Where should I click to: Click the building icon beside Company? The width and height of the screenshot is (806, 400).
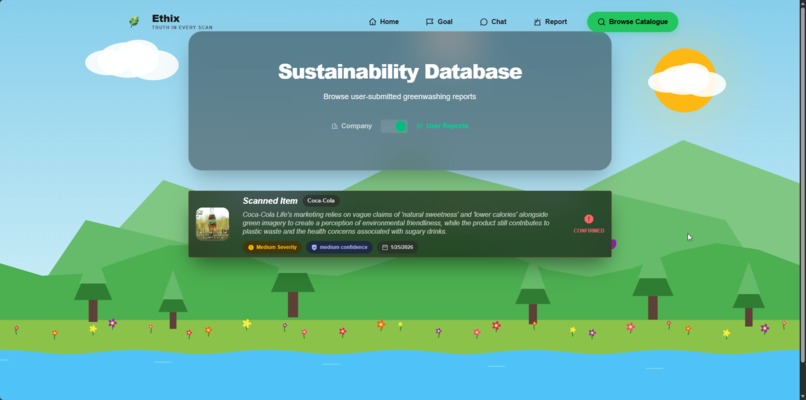pos(335,126)
